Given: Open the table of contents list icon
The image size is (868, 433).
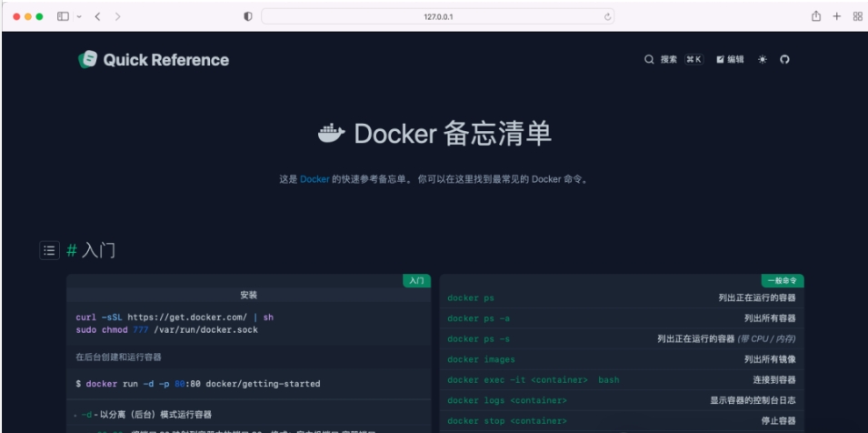Looking at the screenshot, I should (49, 250).
